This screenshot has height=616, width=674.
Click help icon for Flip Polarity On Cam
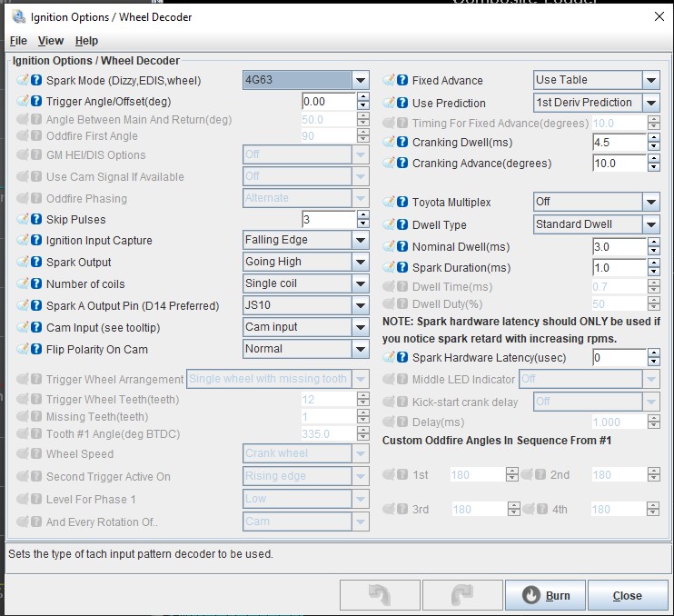point(37,350)
